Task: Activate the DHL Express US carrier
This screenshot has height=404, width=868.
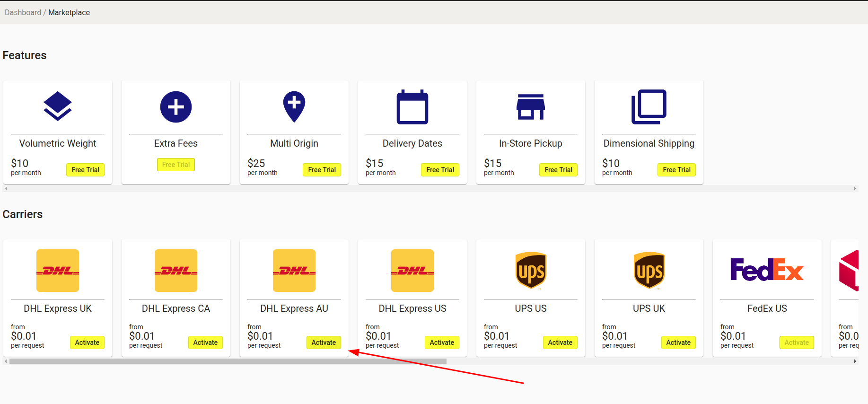Action: coord(442,343)
